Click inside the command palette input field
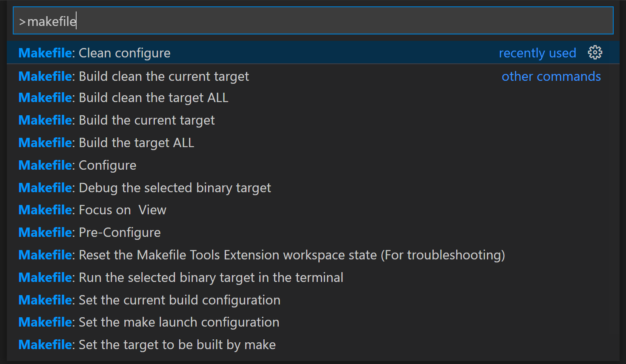The width and height of the screenshot is (626, 364). pyautogui.click(x=298, y=20)
